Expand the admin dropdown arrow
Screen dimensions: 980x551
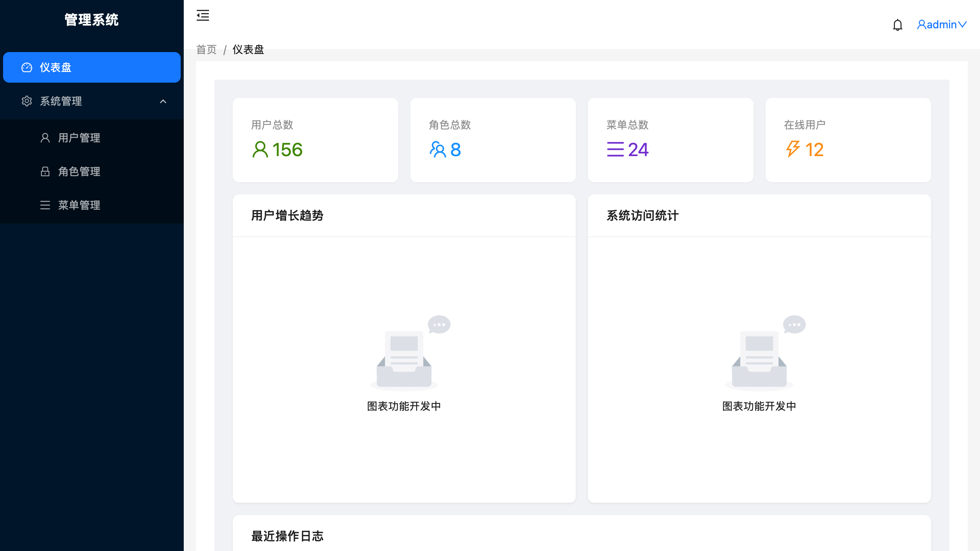(x=962, y=25)
